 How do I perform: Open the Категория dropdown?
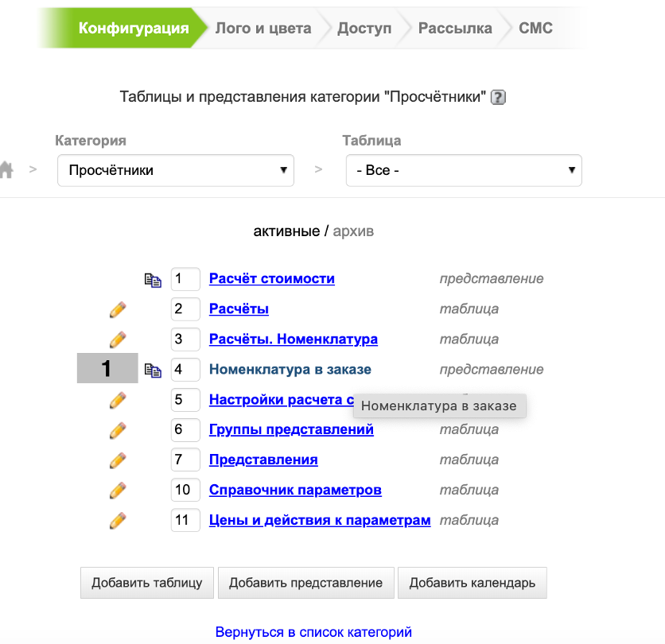(x=176, y=170)
